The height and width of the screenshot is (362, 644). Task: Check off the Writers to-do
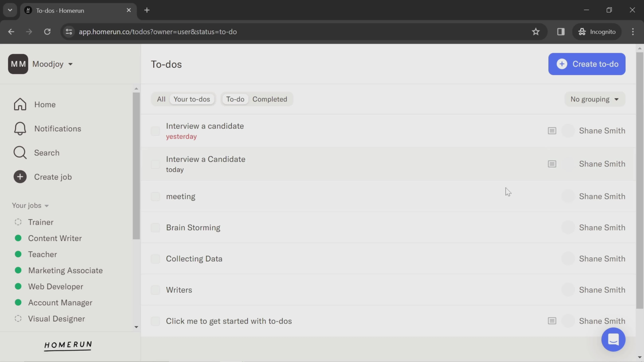point(155,290)
